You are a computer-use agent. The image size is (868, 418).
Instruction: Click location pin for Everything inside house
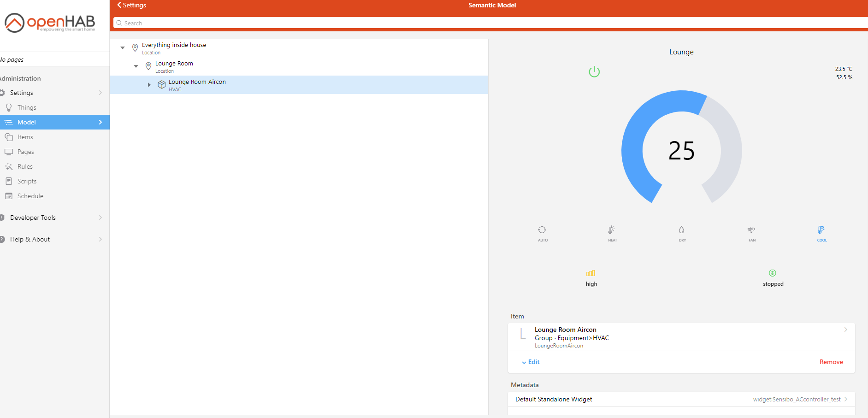(x=135, y=47)
